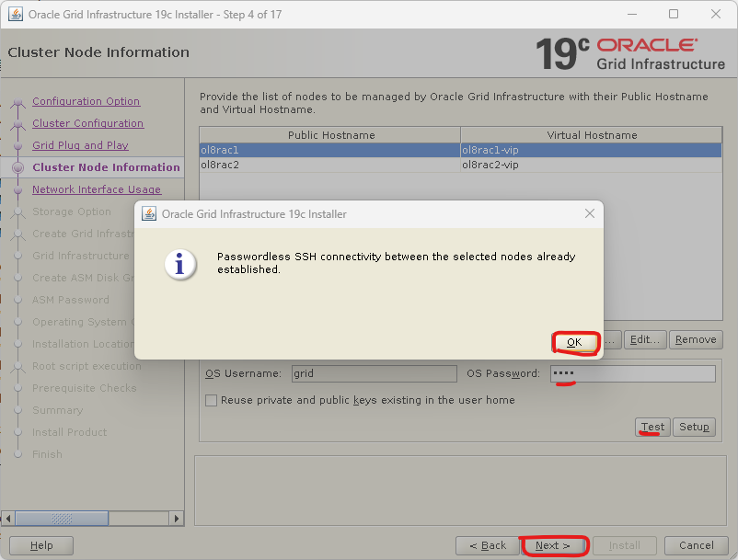Open the Cluster Configuration step
The image size is (738, 560).
tap(88, 123)
